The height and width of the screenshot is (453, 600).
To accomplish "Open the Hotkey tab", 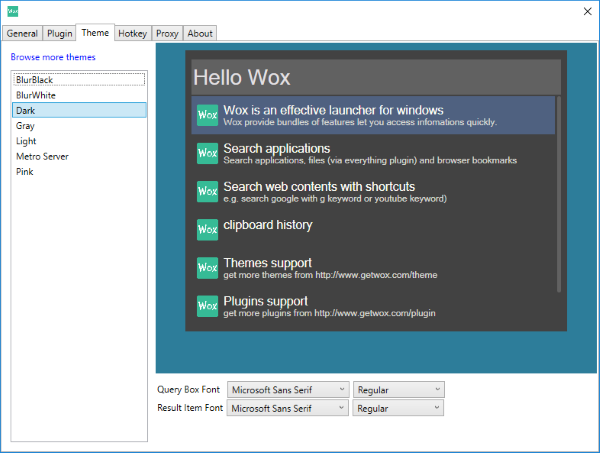I will click(x=132, y=33).
